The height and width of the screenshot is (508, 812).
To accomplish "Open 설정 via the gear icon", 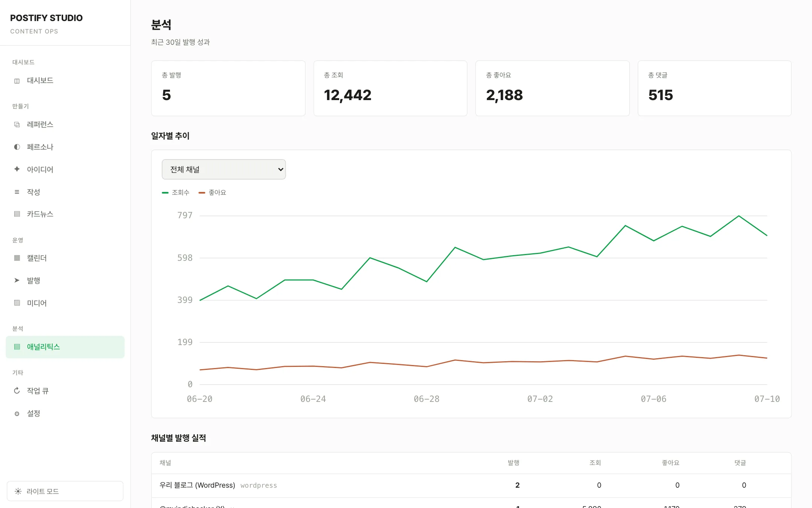I will coord(17,414).
